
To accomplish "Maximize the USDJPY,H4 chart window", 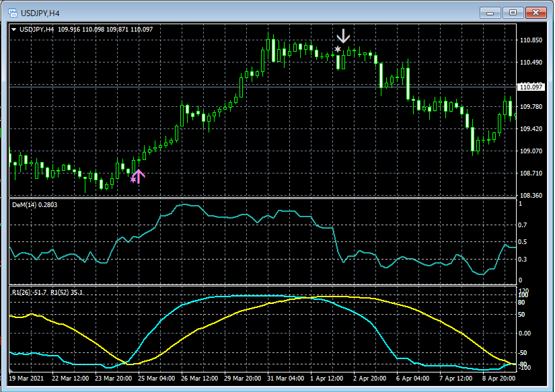I will 513,12.
